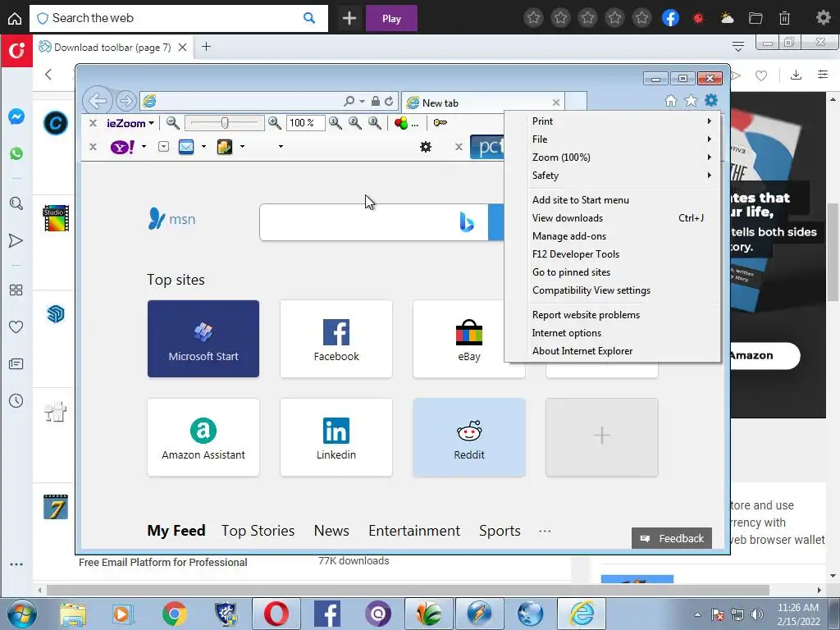Open the ieZoom dropdown menu
The width and height of the screenshot is (840, 630).
[130, 123]
